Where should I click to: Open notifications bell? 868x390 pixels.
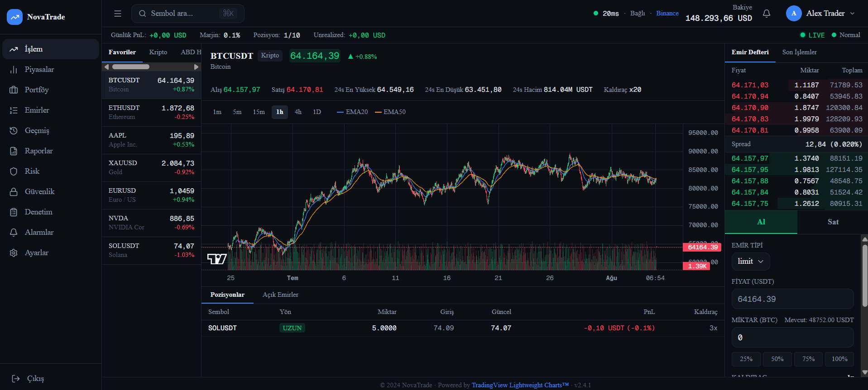[767, 14]
